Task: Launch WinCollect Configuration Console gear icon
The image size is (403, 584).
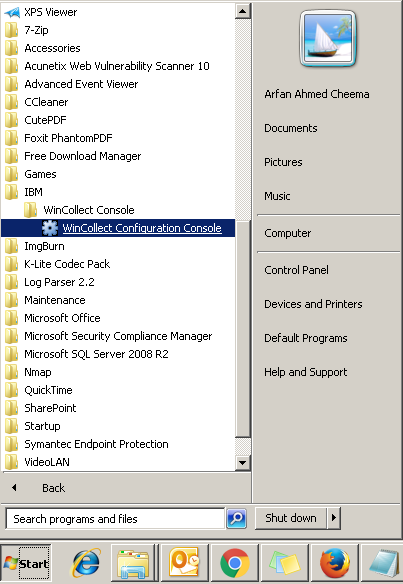Action: pos(50,228)
